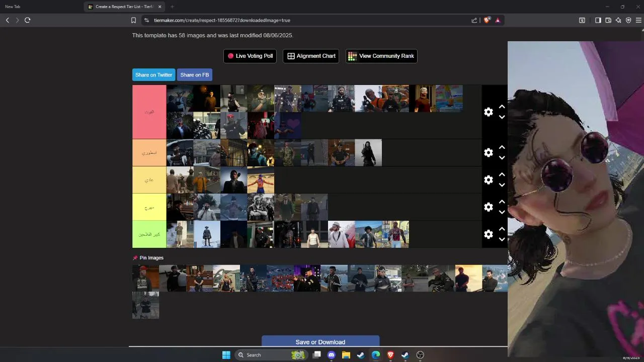Image resolution: width=644 pixels, height=362 pixels.
Task: Move the yellow tier row down
Action: click(502, 212)
